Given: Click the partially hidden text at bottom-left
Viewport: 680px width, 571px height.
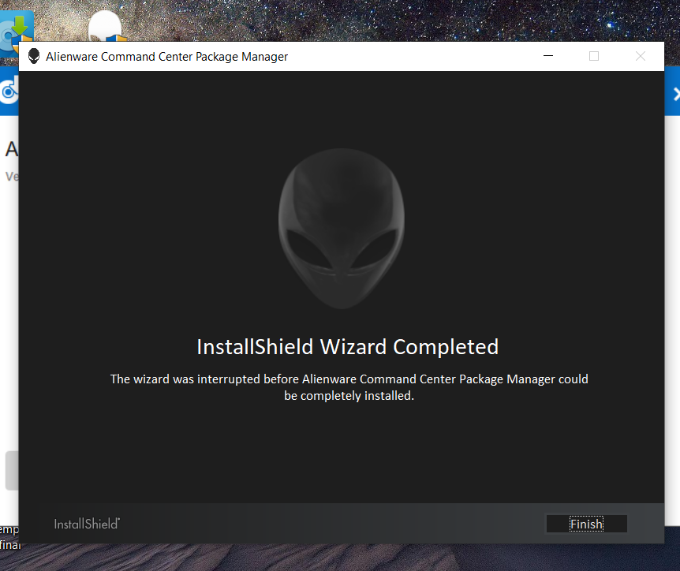Looking at the screenshot, I should pos(9,537).
